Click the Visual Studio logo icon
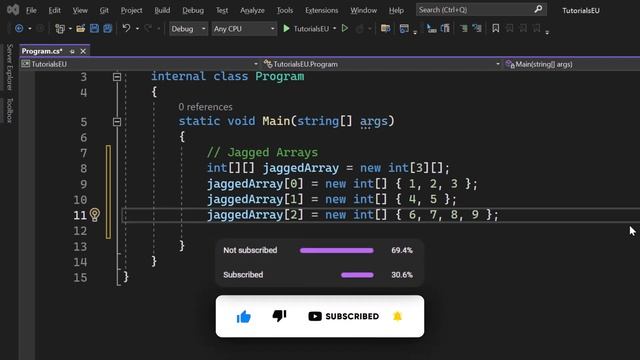Viewport: 640px width, 360px height. coord(13,10)
